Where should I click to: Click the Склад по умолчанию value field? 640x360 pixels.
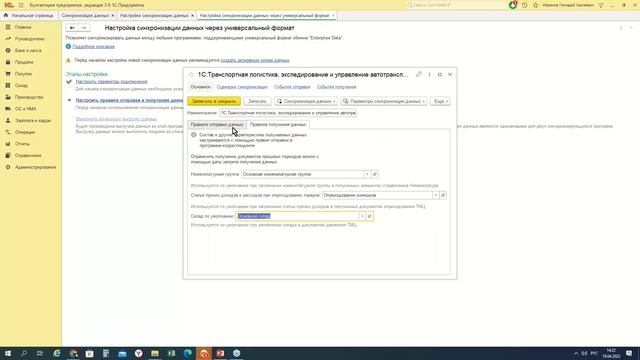(297, 216)
